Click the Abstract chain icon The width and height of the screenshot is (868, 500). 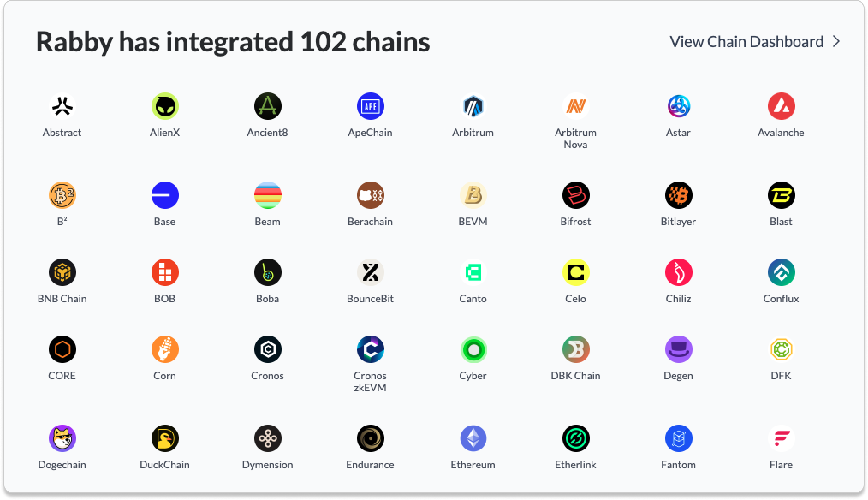coord(62,106)
